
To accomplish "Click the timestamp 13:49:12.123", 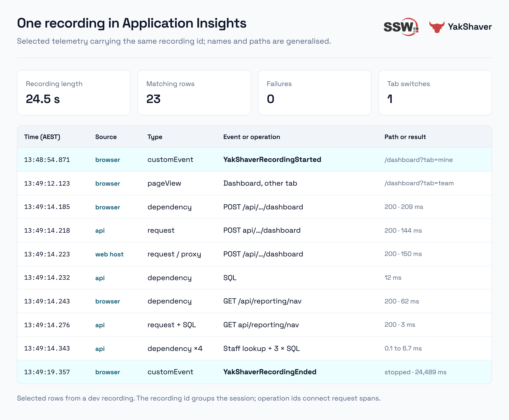I will (x=47, y=183).
